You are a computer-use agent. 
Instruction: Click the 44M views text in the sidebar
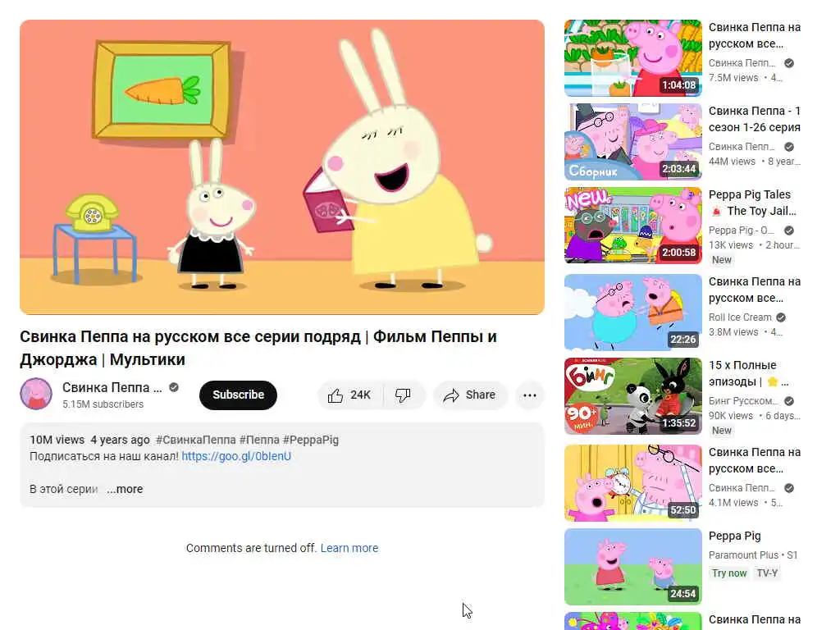[732, 162]
